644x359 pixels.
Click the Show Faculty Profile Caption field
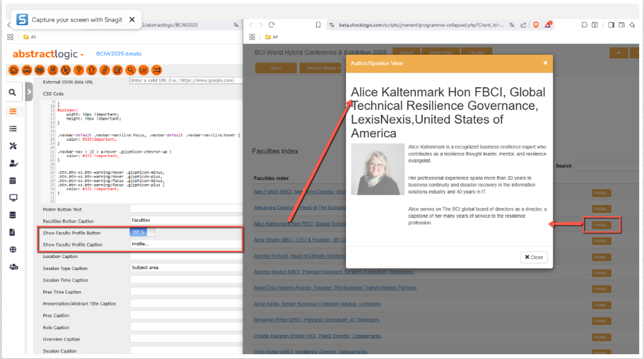click(x=187, y=244)
